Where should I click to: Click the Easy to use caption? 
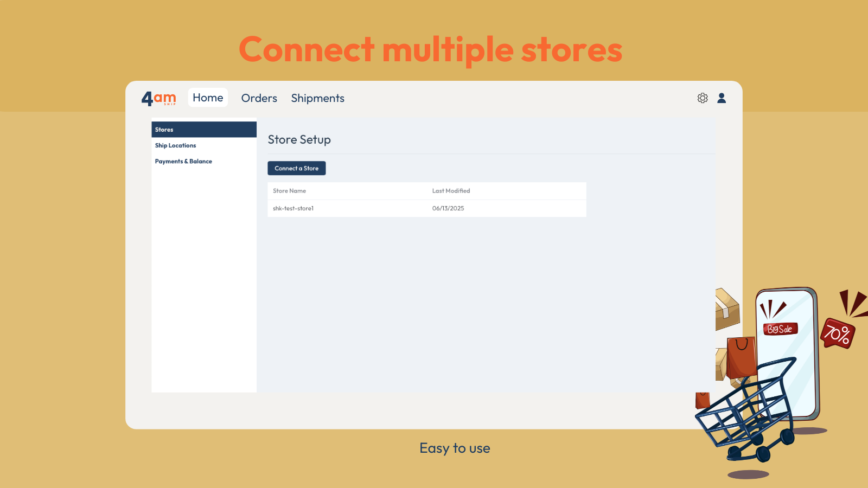click(455, 448)
